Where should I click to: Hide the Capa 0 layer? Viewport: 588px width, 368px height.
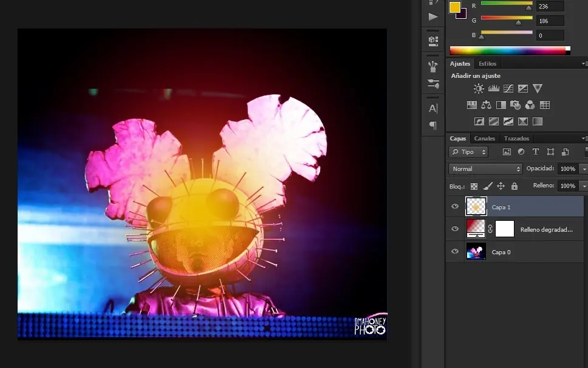coord(455,251)
